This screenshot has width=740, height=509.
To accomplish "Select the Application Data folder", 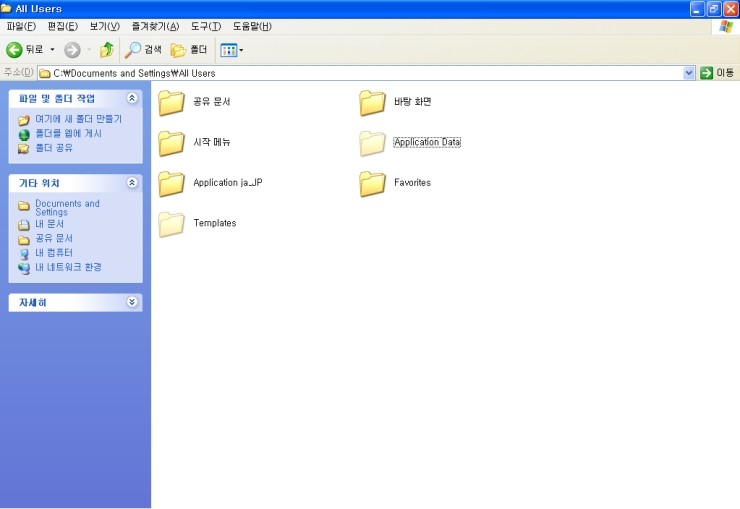I will pos(372,143).
